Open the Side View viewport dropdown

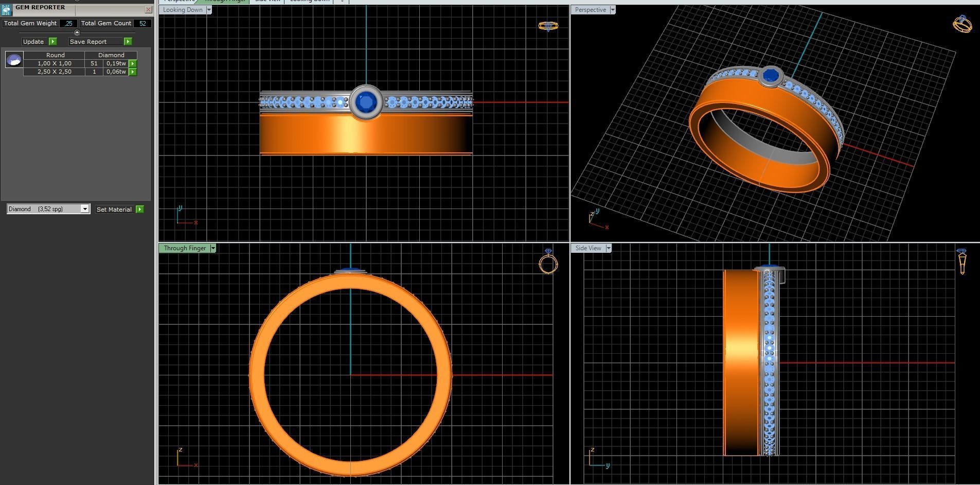point(608,248)
